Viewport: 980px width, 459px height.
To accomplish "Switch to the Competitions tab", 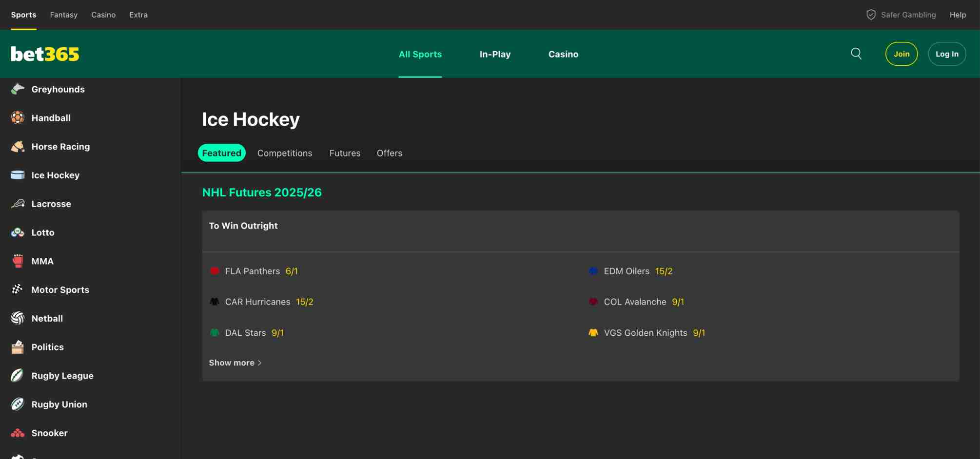I will [285, 153].
